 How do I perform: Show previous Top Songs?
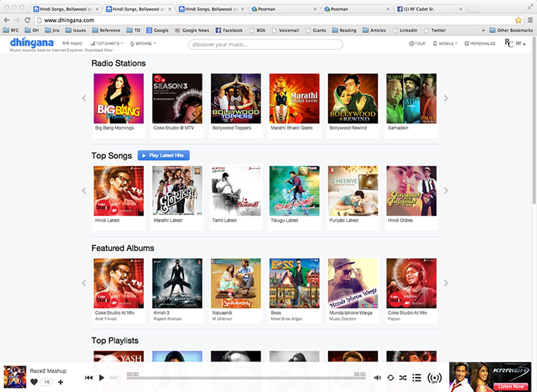(x=84, y=191)
